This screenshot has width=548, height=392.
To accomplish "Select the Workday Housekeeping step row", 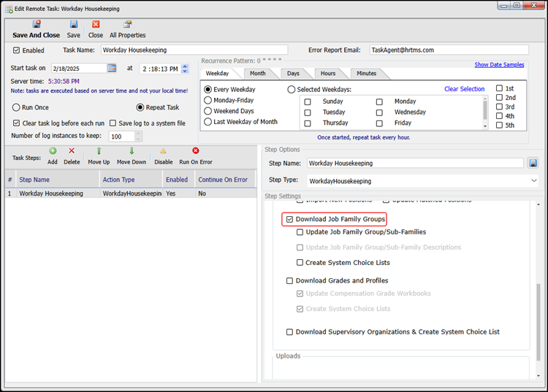I will point(131,193).
